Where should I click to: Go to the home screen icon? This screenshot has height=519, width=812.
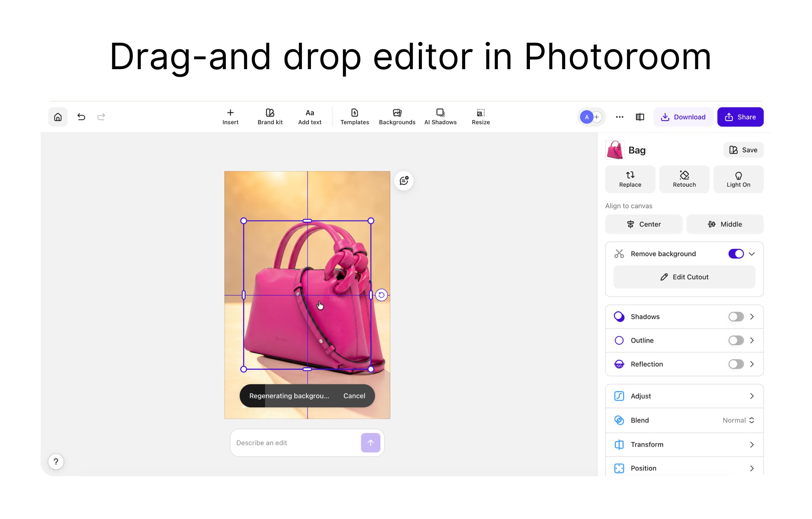(58, 117)
